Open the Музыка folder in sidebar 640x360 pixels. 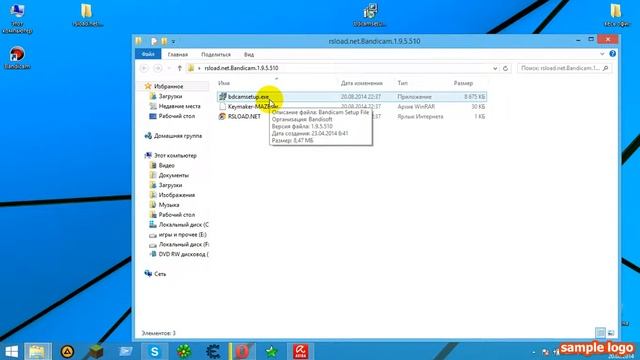point(169,205)
